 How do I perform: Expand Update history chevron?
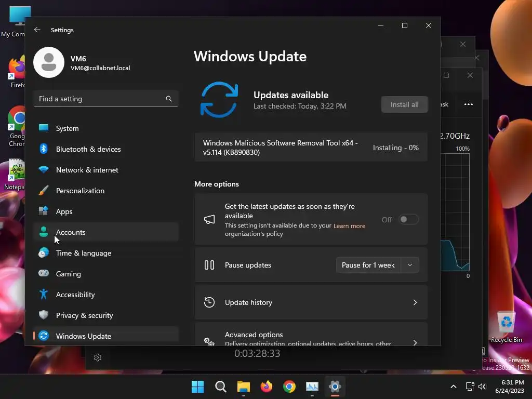(x=415, y=302)
